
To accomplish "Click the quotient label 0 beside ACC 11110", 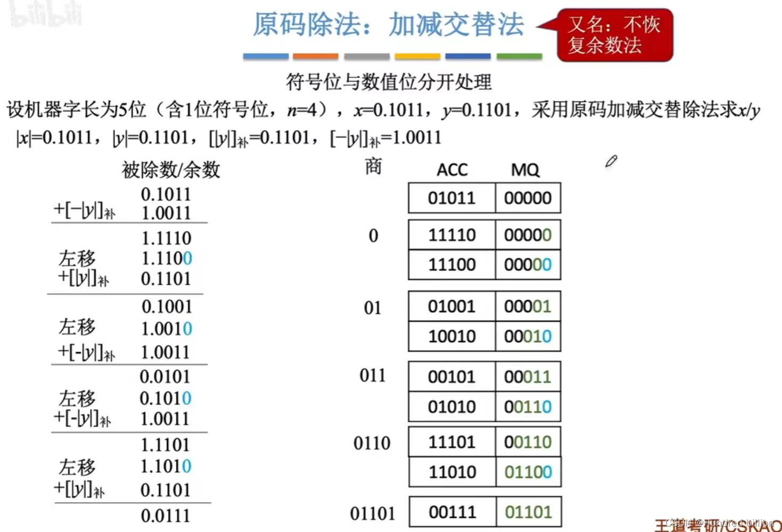I will coord(373,236).
